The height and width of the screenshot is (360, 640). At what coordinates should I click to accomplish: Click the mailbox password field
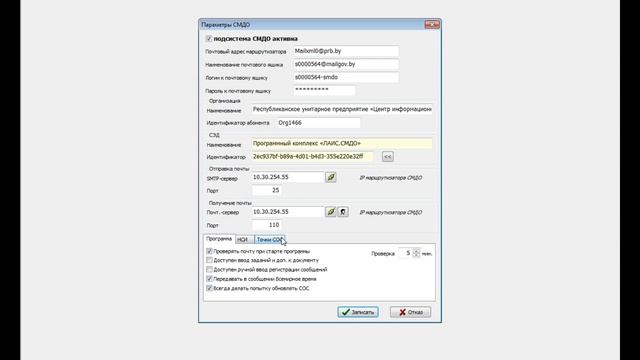click(324, 90)
